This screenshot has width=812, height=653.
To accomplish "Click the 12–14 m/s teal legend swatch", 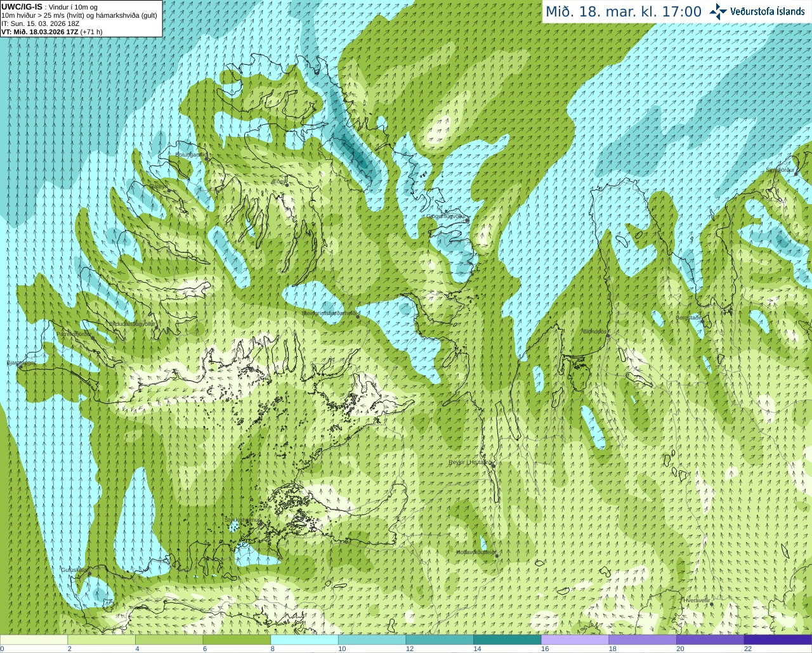I will pos(440,640).
